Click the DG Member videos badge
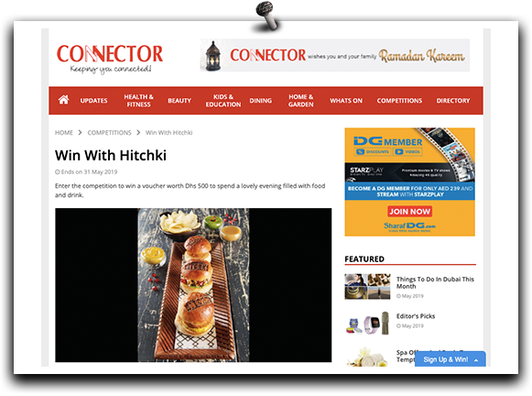The image size is (532, 396). 407,152
